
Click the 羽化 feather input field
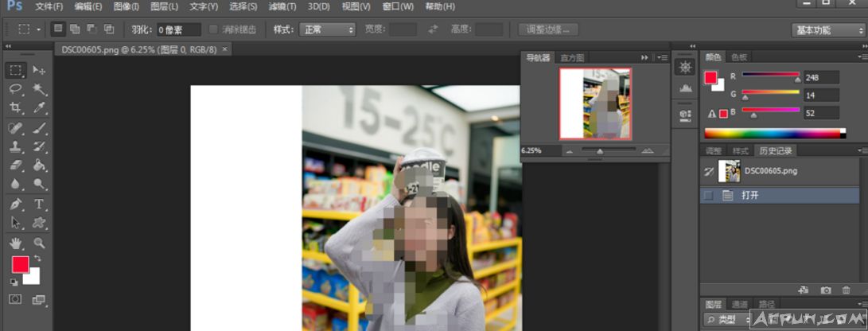tap(177, 29)
